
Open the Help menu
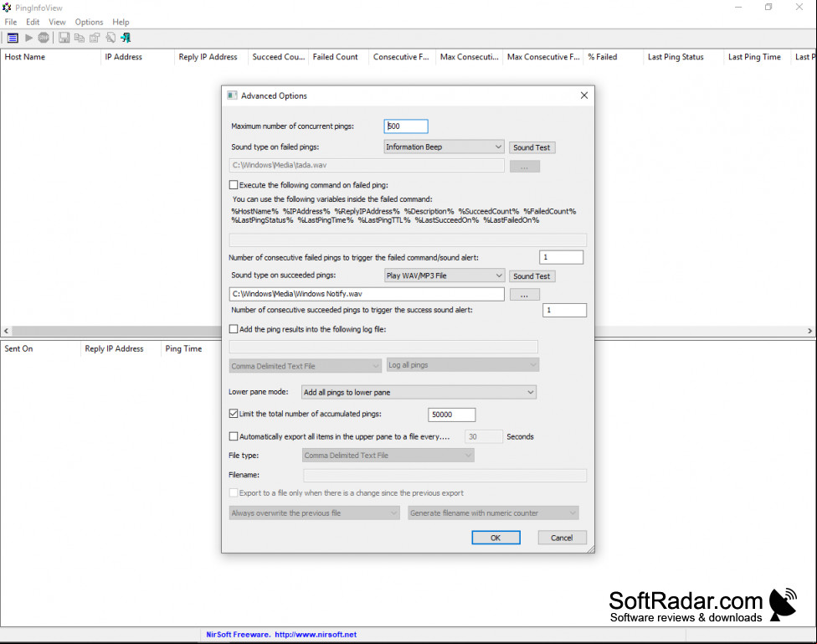(121, 22)
